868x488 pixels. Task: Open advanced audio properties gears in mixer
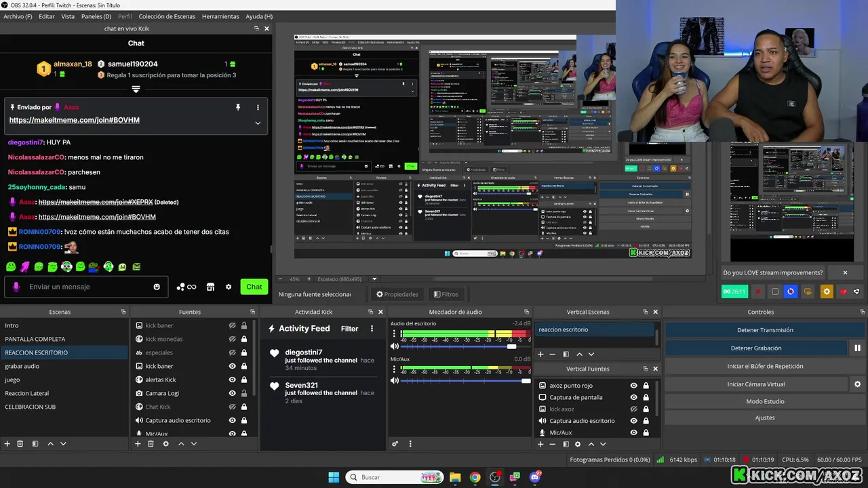[x=395, y=444]
